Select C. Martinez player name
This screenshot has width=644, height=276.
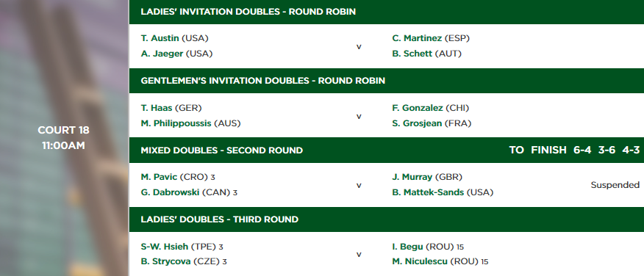point(417,38)
